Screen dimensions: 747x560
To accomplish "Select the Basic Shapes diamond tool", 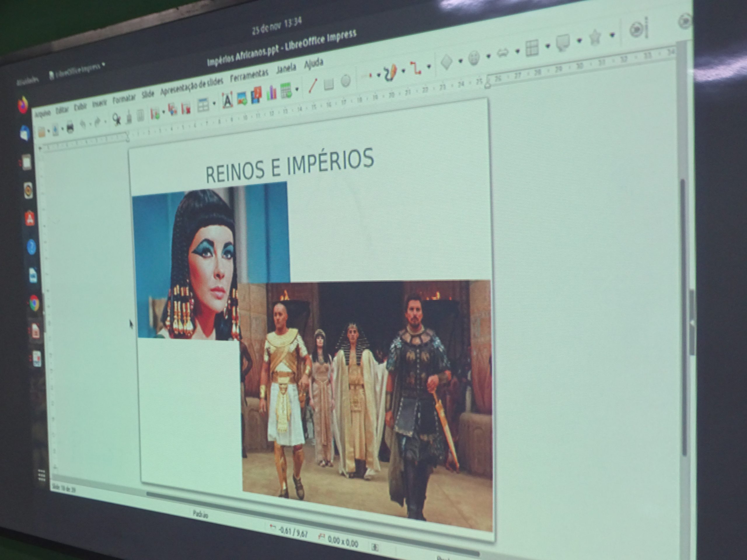I will (446, 62).
